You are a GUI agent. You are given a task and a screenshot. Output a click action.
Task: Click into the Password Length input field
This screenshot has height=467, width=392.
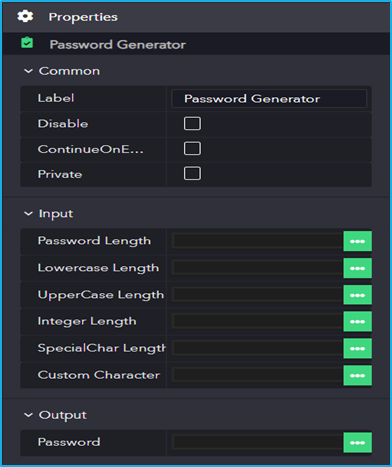258,241
